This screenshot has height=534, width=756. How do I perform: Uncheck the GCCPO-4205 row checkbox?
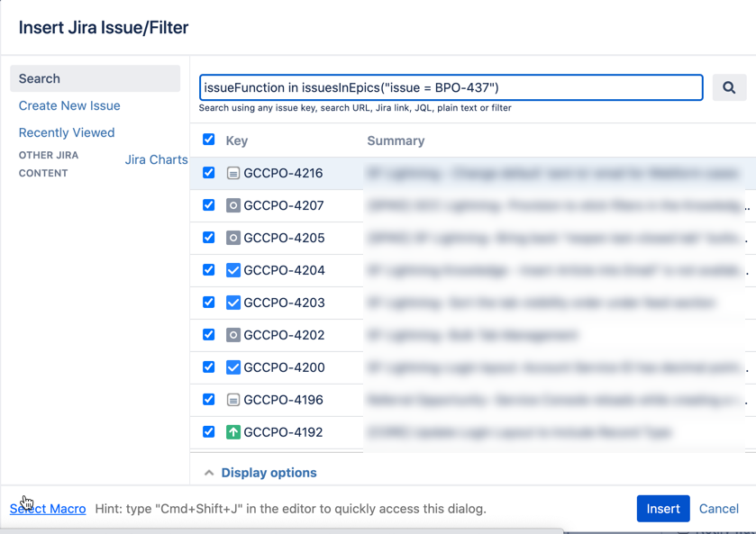[x=208, y=237]
